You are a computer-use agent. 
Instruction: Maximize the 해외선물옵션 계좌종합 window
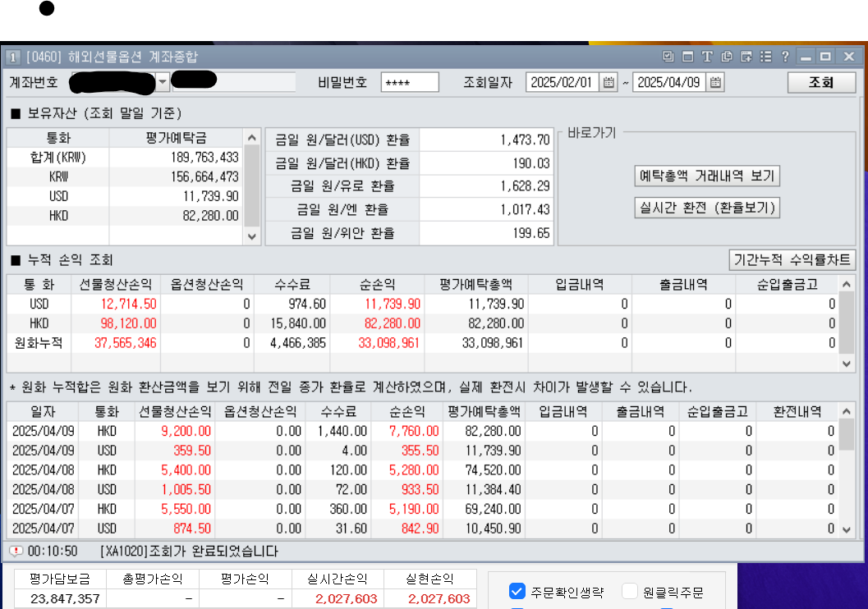(x=826, y=57)
